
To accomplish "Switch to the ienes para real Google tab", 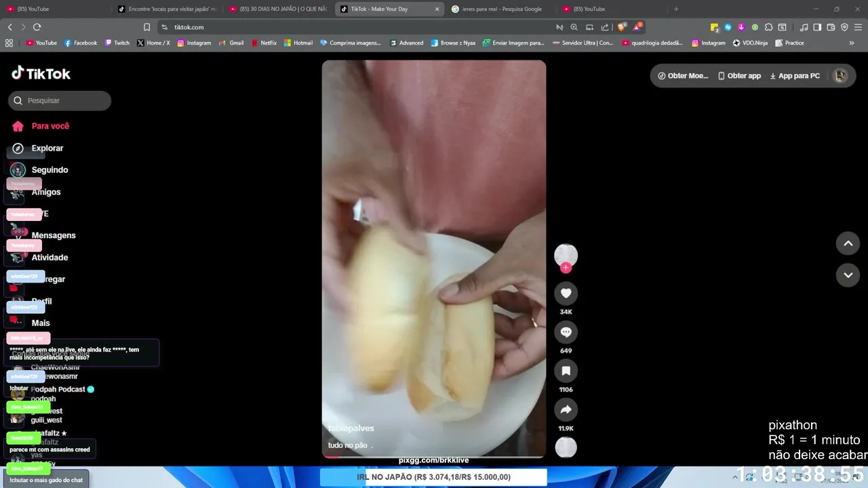I will pos(500,9).
